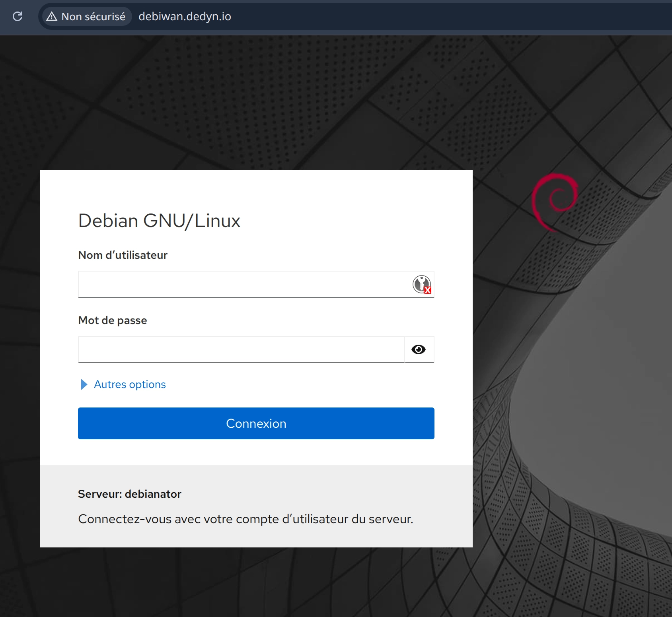Click the Debian GNU/Linux heading
This screenshot has width=672, height=617.
[x=159, y=221]
